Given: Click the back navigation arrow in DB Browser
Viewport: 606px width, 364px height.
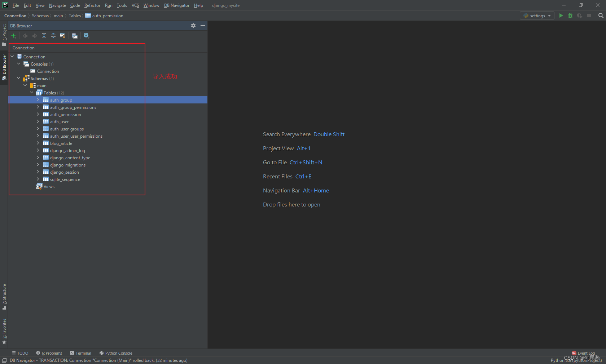Looking at the screenshot, I should pos(25,36).
